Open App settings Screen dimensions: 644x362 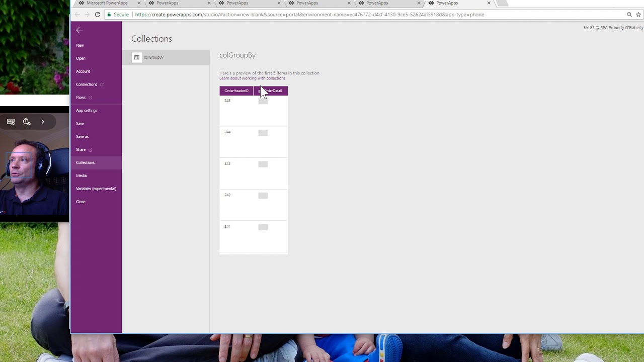[87, 111]
